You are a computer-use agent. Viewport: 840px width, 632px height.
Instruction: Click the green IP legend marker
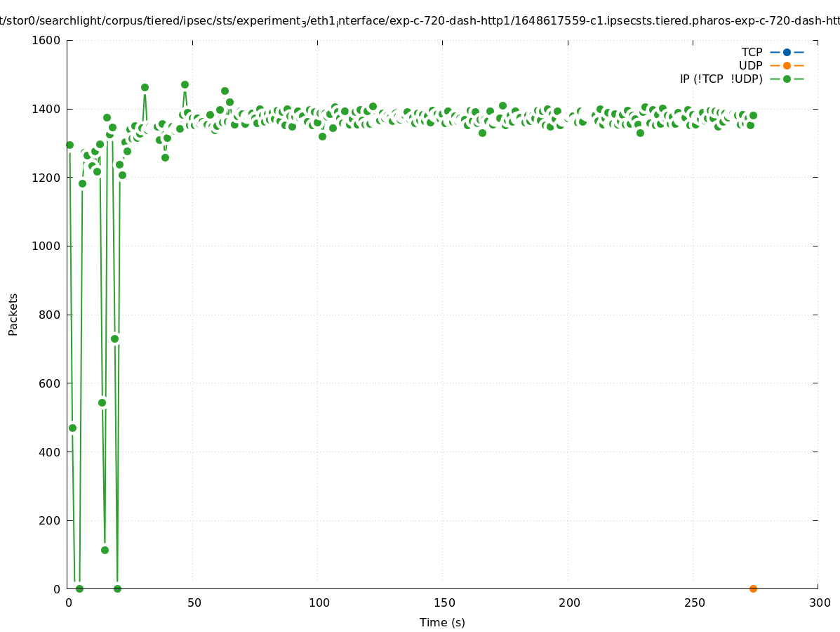pos(787,79)
